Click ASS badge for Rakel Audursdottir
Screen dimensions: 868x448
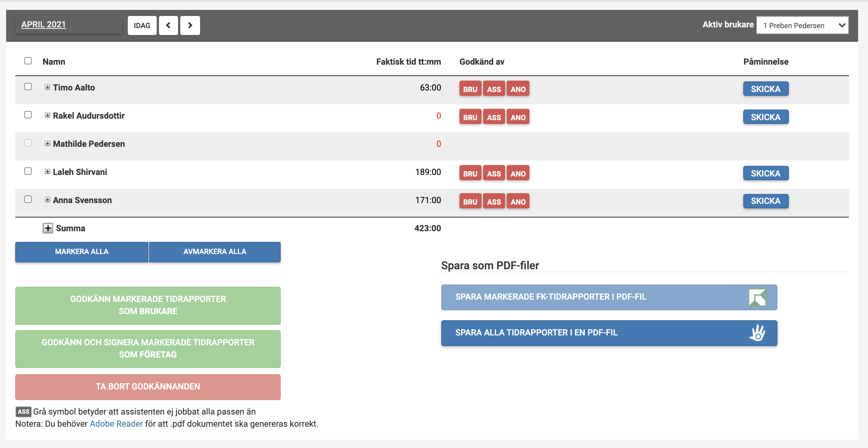click(494, 117)
